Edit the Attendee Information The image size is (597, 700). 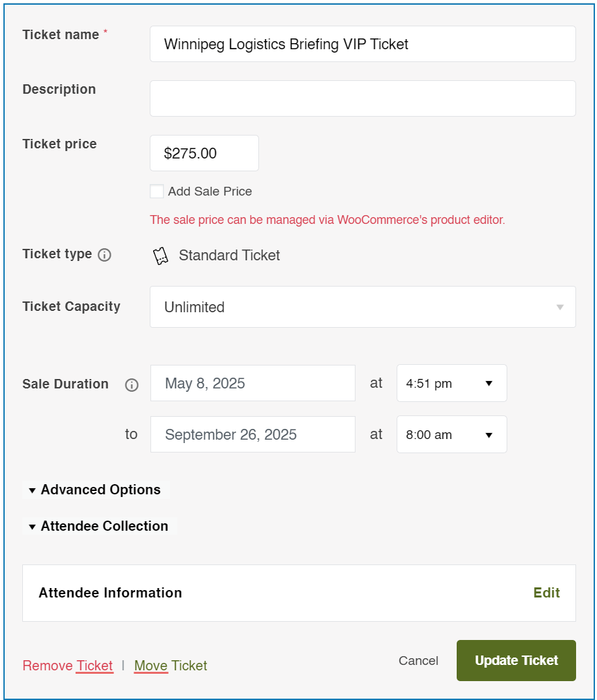click(x=546, y=593)
